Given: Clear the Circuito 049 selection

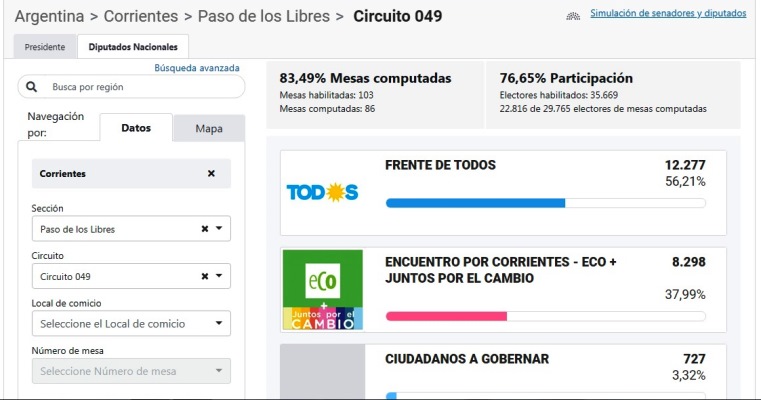Looking at the screenshot, I should coord(205,276).
